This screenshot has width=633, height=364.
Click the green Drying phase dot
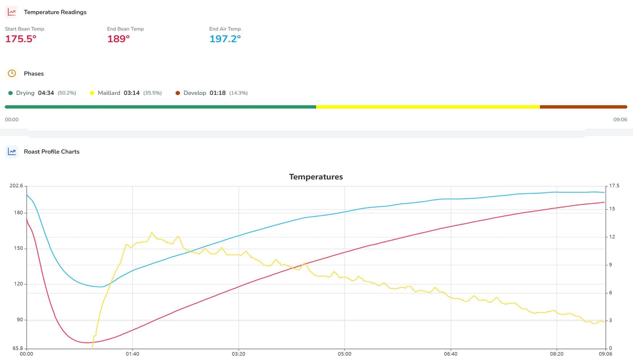[x=10, y=93]
